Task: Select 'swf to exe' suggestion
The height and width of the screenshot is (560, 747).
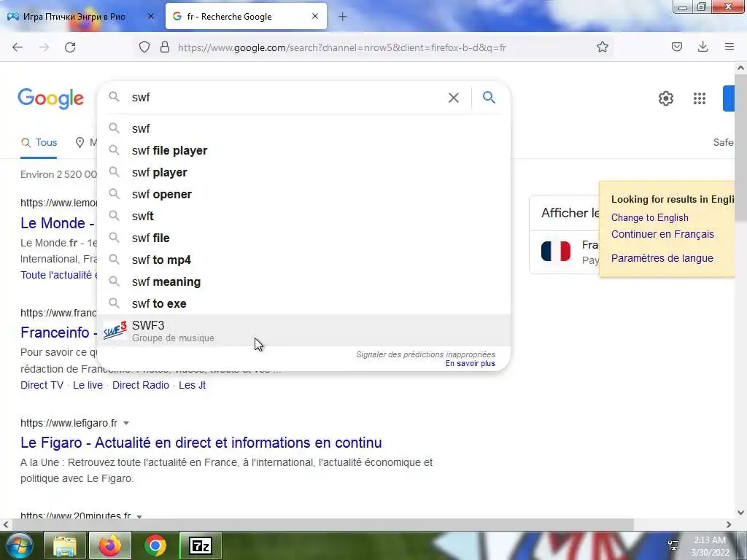Action: 303,304
